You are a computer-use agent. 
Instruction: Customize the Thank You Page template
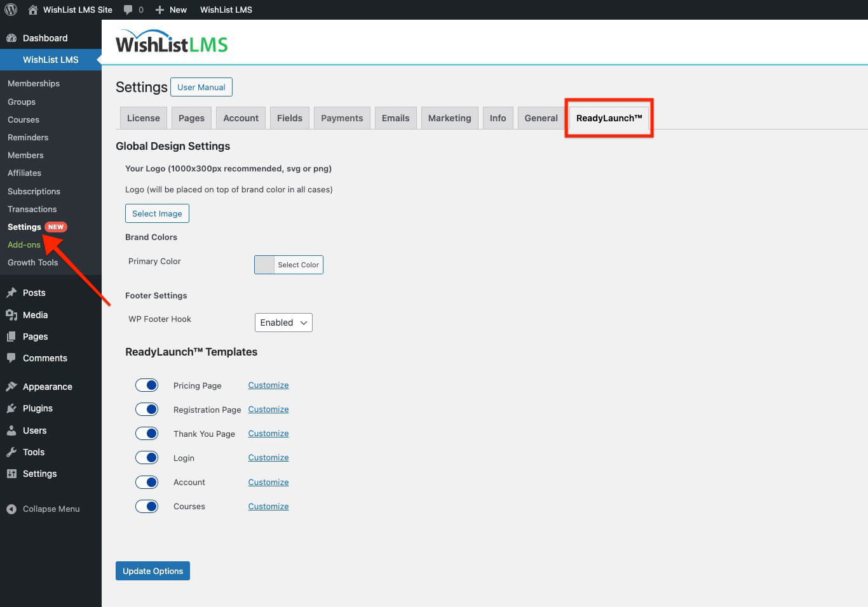(x=268, y=433)
